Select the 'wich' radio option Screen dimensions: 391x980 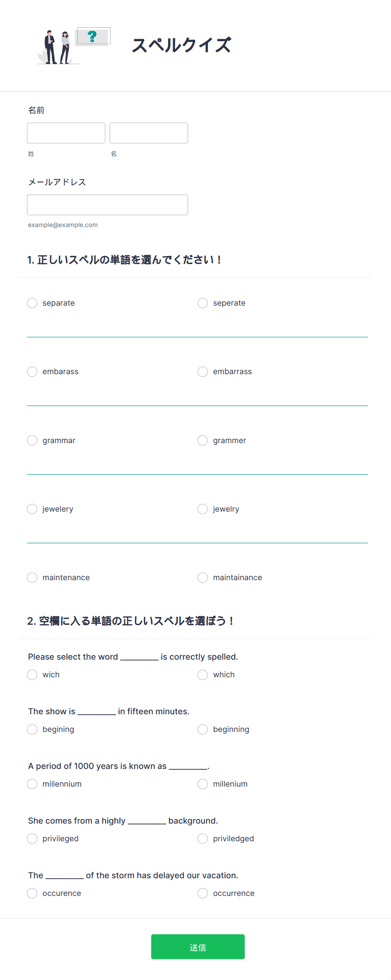[x=32, y=675]
